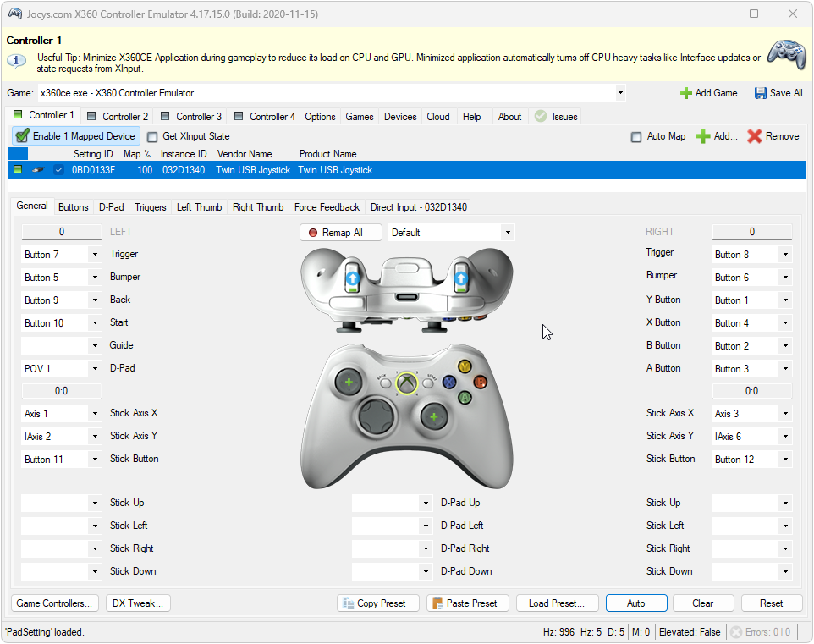Screen dimensions: 814x644
Task: Click the green plus Add device icon
Action: (x=702, y=136)
